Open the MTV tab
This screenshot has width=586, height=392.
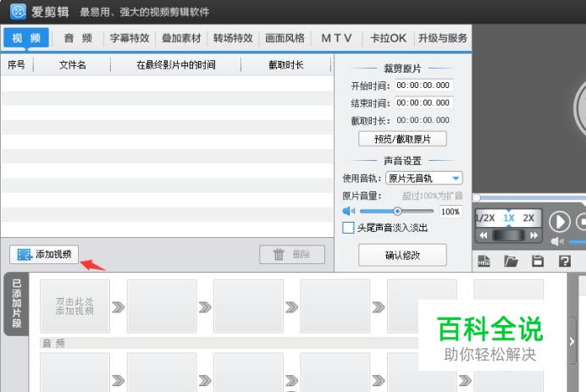tap(336, 38)
